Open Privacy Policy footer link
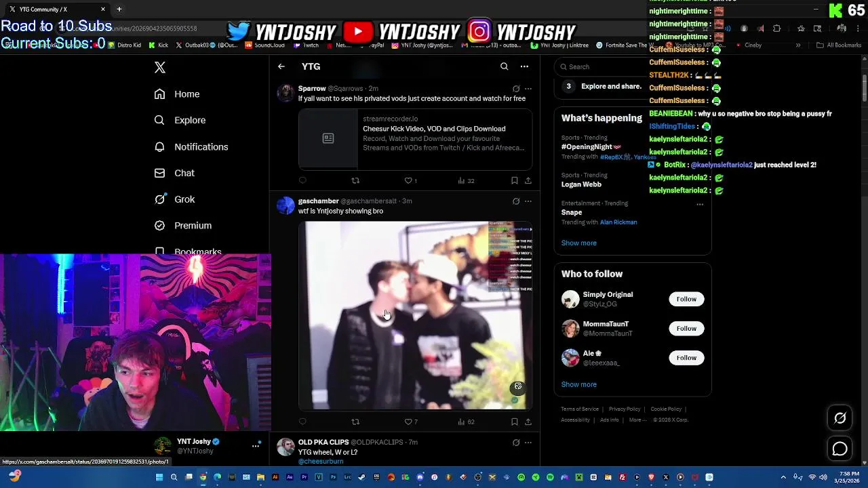 [x=625, y=409]
